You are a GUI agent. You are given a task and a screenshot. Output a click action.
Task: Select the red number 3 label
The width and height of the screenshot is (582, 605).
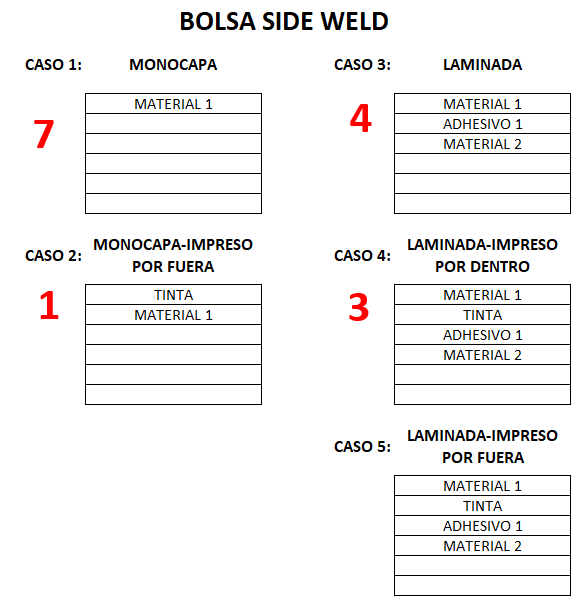[359, 307]
